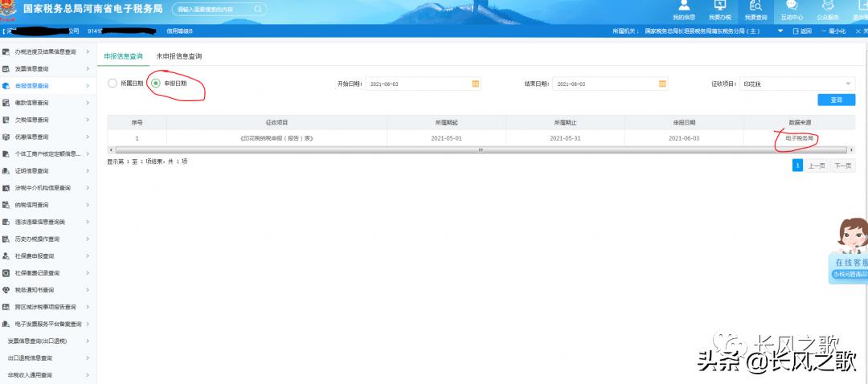Click the 最小化 link in header
Image resolution: width=868 pixels, height=384 pixels.
point(833,31)
